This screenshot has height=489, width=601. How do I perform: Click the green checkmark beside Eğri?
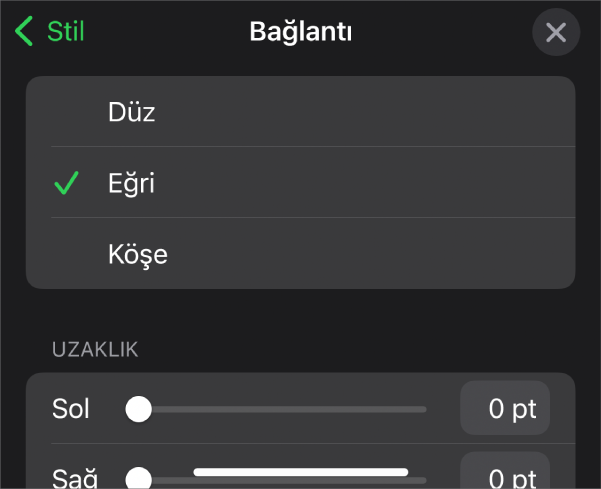pos(66,183)
